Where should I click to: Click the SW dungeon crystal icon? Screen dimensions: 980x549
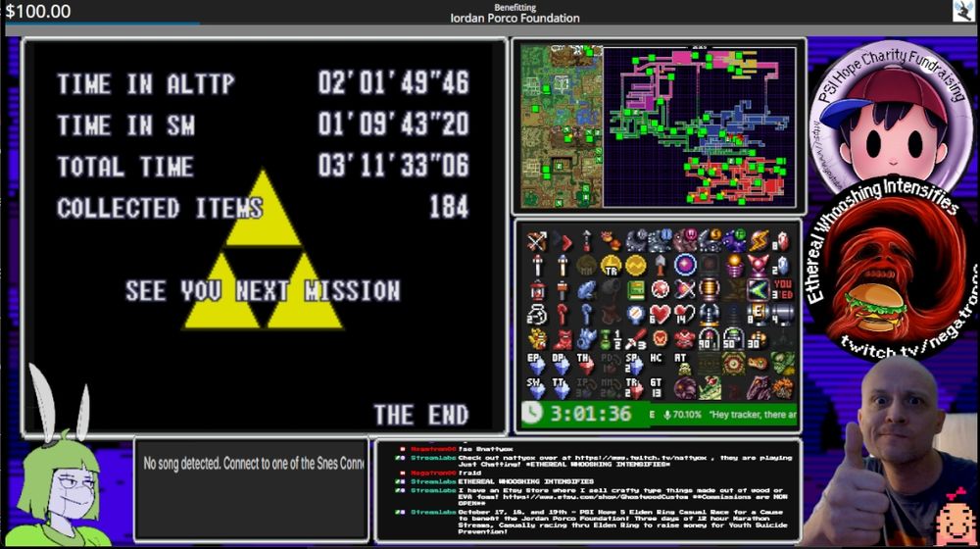536,389
